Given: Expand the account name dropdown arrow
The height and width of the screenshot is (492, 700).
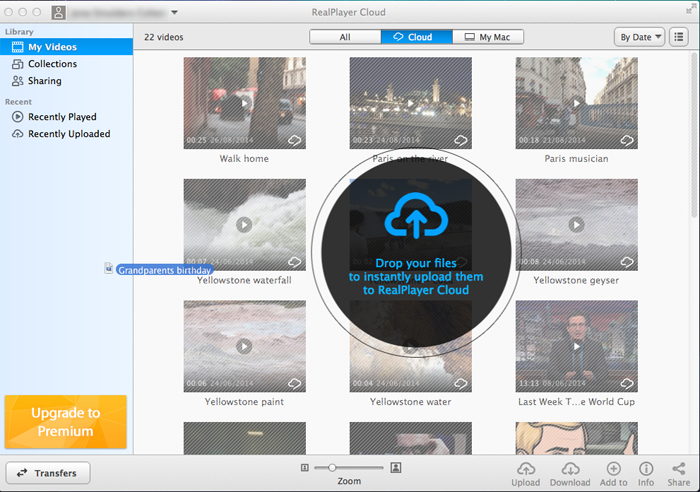Looking at the screenshot, I should click(x=175, y=13).
